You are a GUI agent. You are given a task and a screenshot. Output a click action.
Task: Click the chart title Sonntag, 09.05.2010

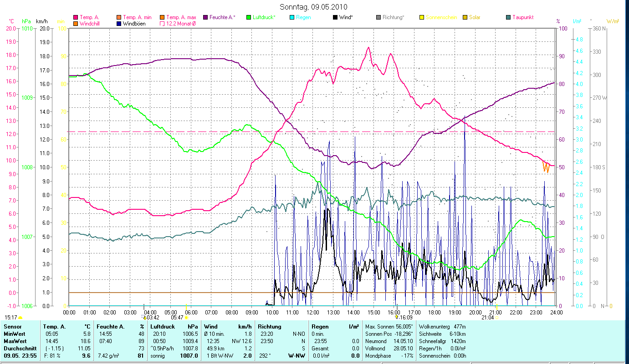[314, 7]
